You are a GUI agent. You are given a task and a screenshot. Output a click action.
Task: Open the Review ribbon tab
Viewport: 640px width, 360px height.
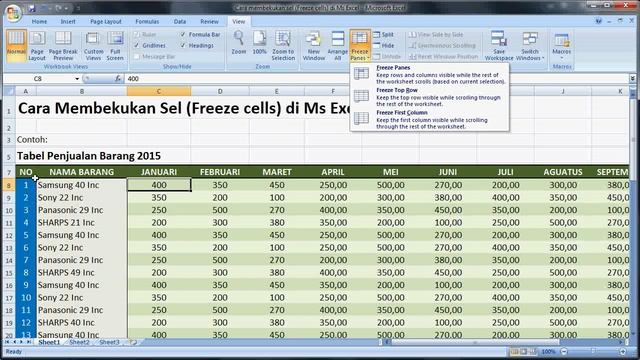point(209,22)
